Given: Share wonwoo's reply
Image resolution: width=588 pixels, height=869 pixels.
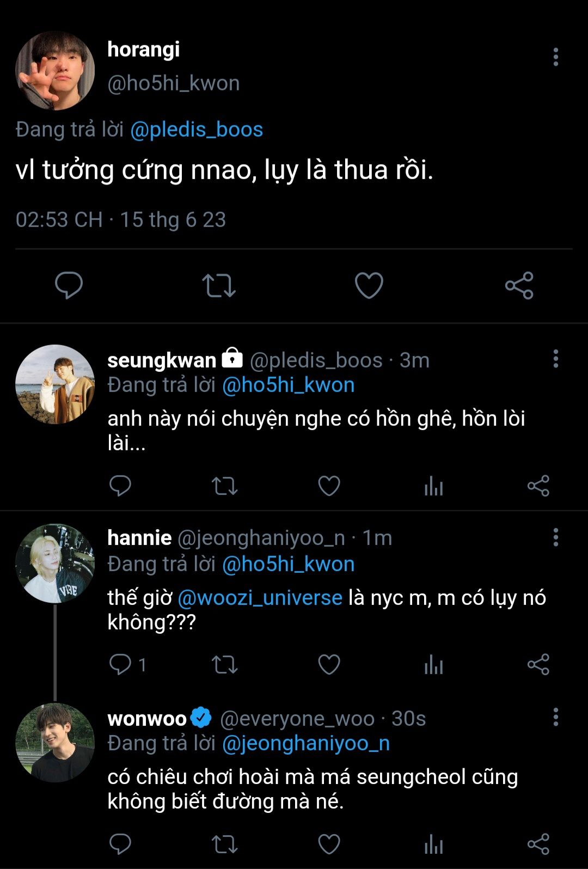Looking at the screenshot, I should (538, 844).
